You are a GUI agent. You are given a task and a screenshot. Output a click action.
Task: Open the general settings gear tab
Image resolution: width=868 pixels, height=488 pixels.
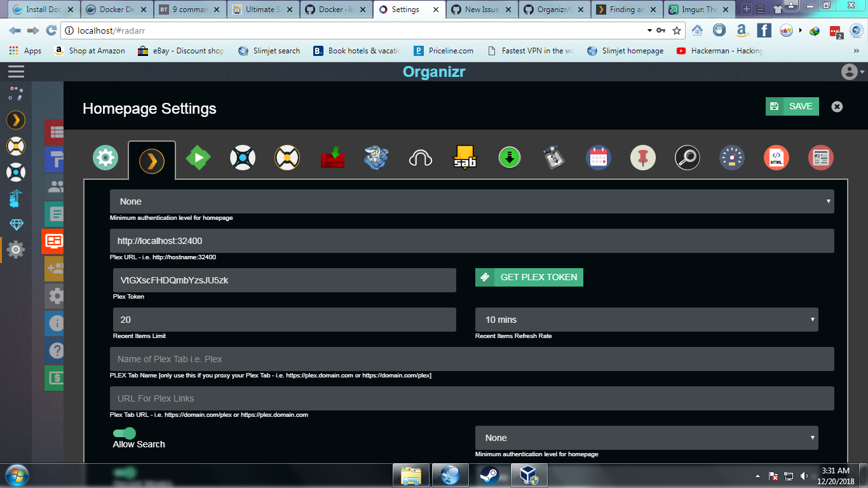click(105, 158)
